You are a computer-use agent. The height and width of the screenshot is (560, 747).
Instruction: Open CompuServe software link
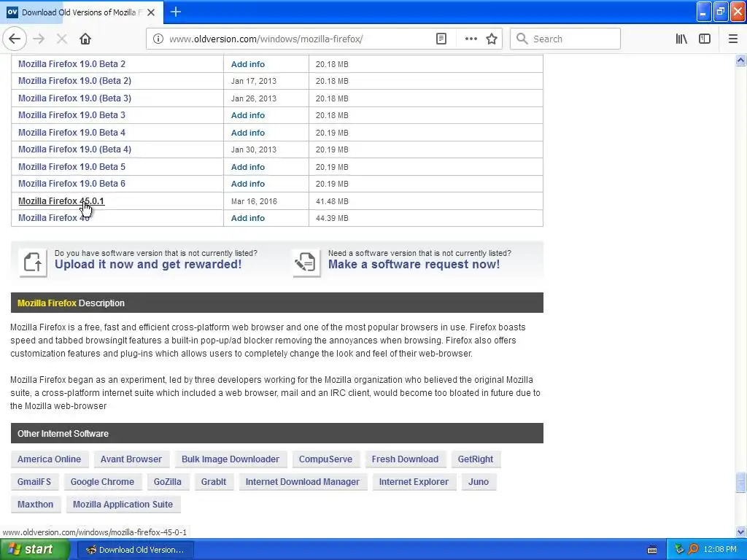[x=326, y=459]
